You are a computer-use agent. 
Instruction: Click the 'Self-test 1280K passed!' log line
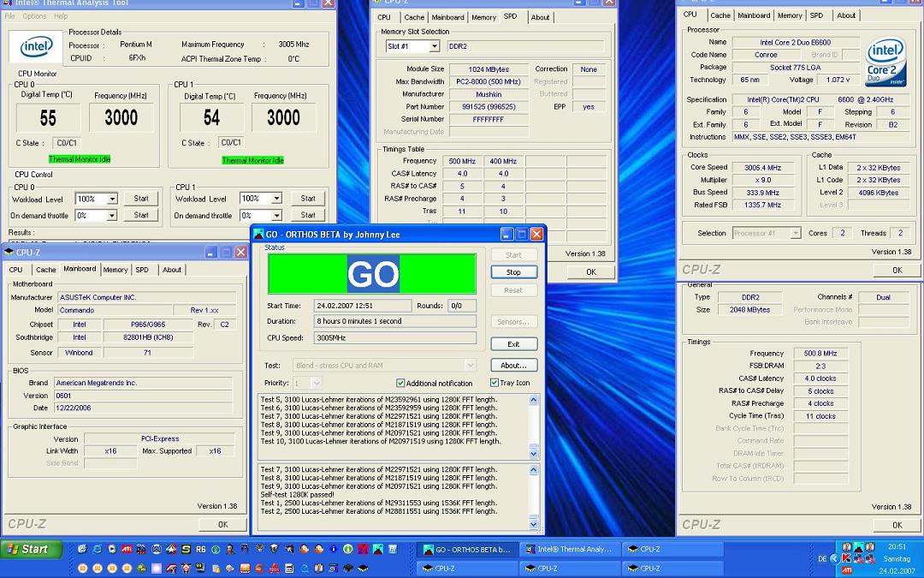[x=297, y=495]
